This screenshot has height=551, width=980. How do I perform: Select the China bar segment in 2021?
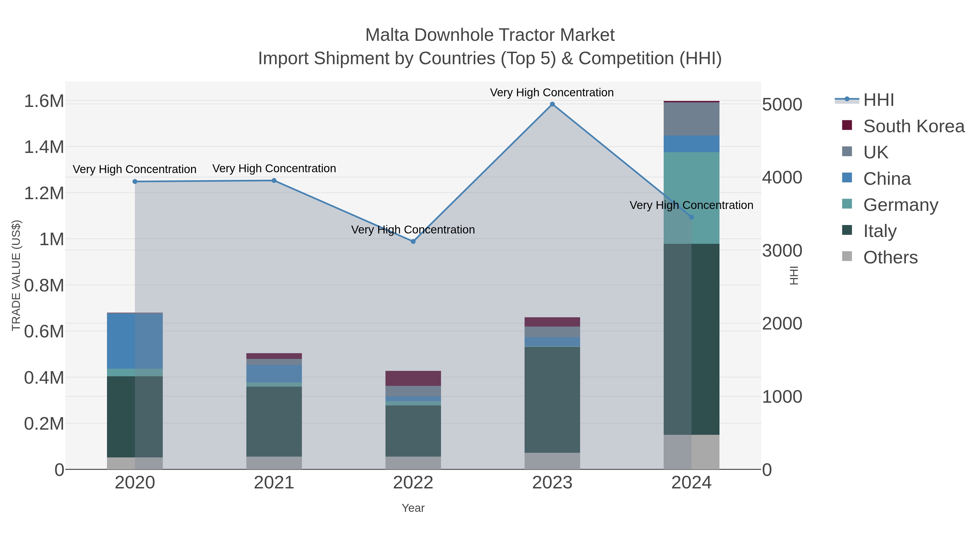274,374
